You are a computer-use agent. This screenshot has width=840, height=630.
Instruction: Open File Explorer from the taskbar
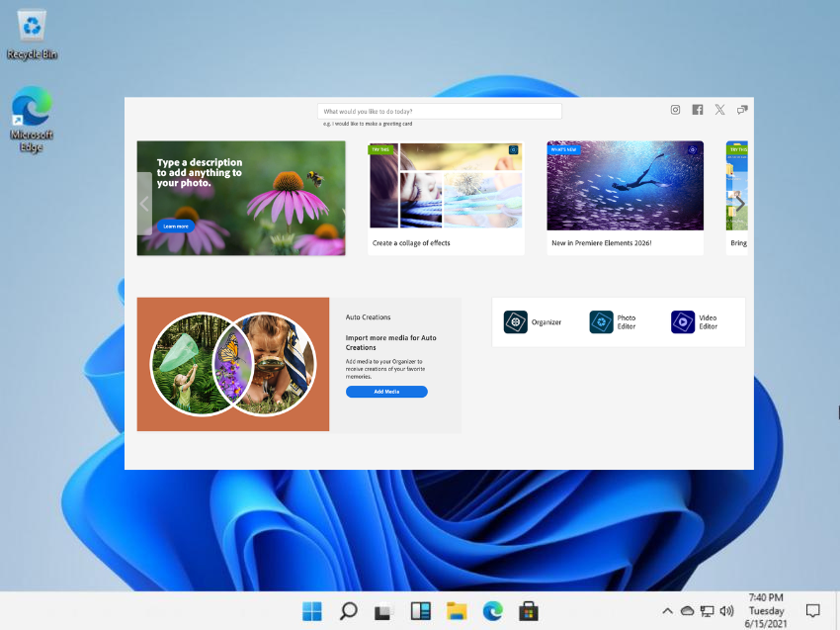[456, 611]
